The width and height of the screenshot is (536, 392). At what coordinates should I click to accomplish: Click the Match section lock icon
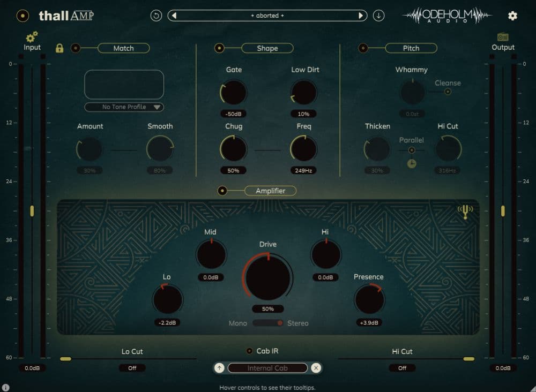59,48
